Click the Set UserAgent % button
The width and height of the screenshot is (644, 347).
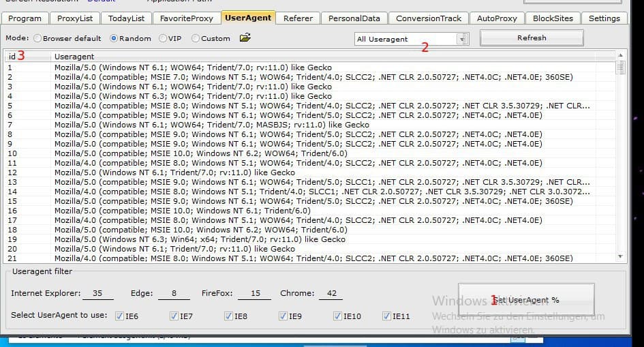point(526,300)
